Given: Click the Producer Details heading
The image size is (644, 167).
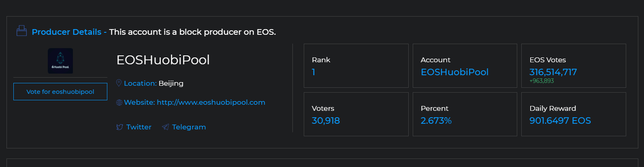Looking at the screenshot, I should click(x=66, y=32).
